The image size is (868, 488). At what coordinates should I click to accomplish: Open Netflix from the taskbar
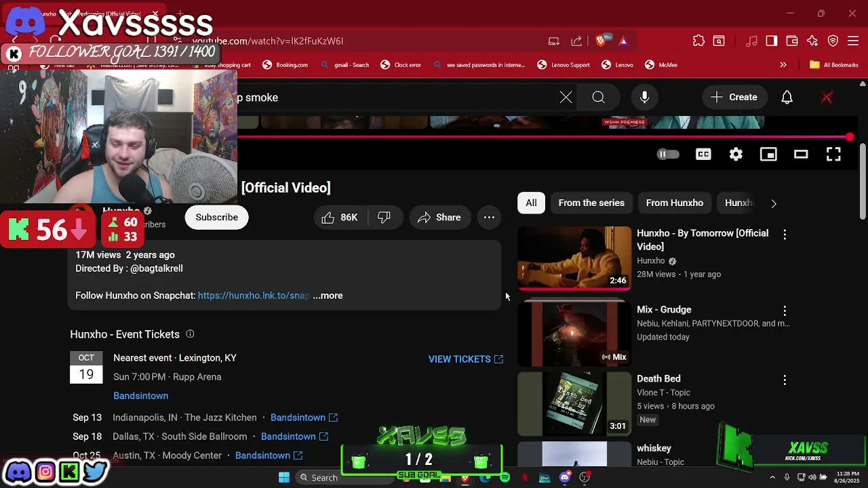click(525, 478)
